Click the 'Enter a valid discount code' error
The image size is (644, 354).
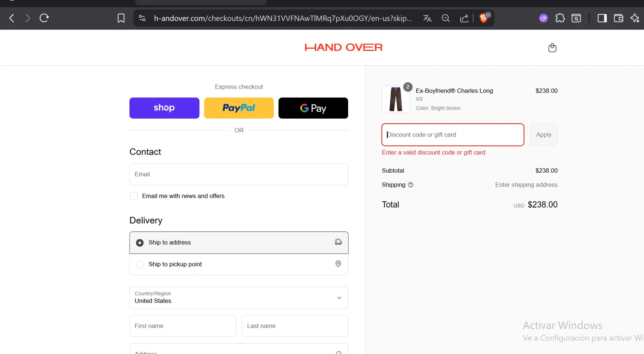(434, 153)
